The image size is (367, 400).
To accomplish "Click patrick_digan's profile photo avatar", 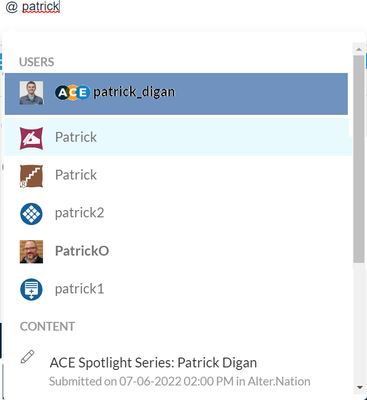I will [31, 93].
